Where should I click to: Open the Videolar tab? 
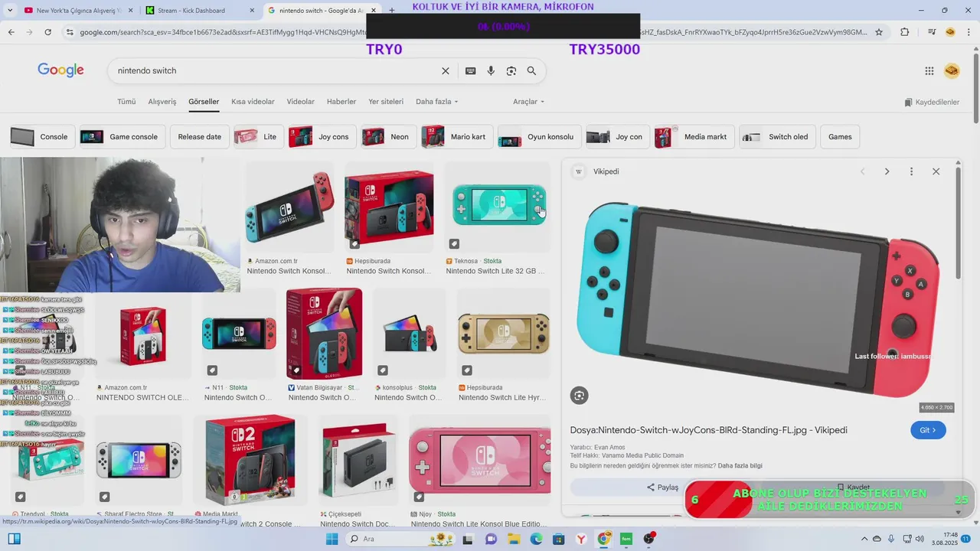[301, 102]
